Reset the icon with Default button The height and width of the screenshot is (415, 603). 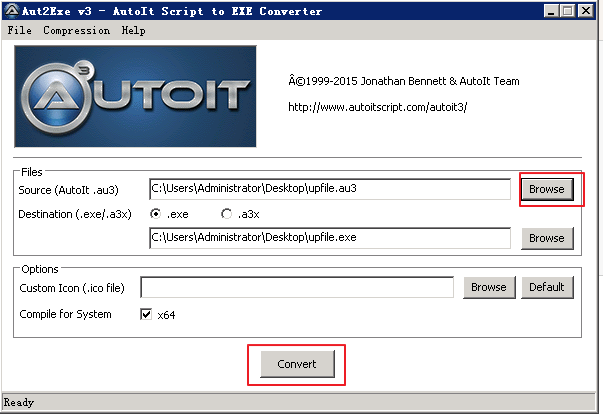(x=547, y=287)
